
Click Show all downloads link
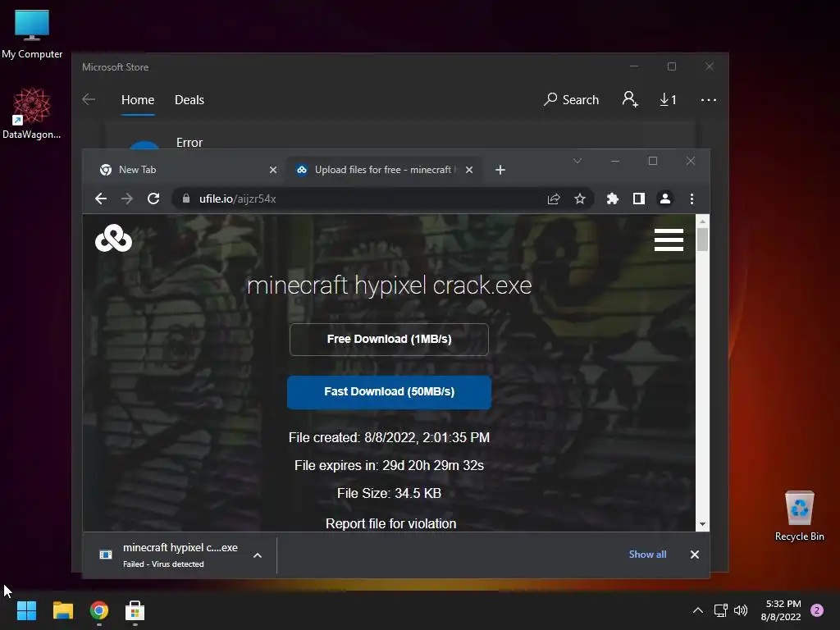tap(647, 555)
